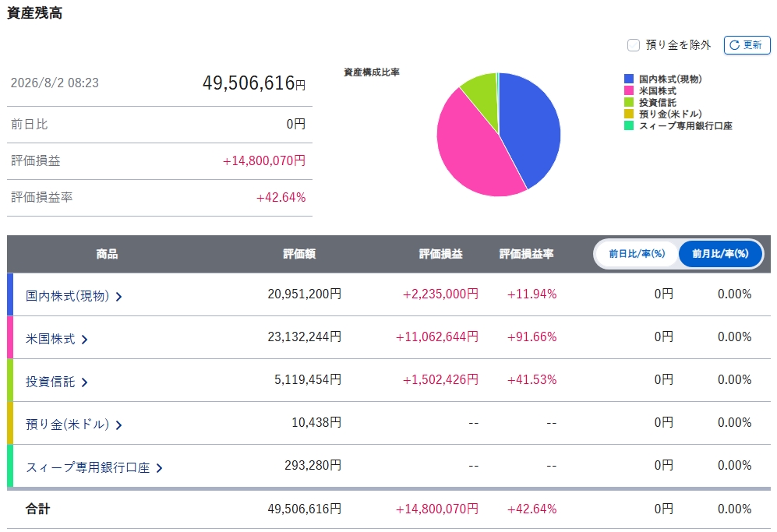Open the 国内株式(現物) link
Screen dimensions: 777x532
67,296
